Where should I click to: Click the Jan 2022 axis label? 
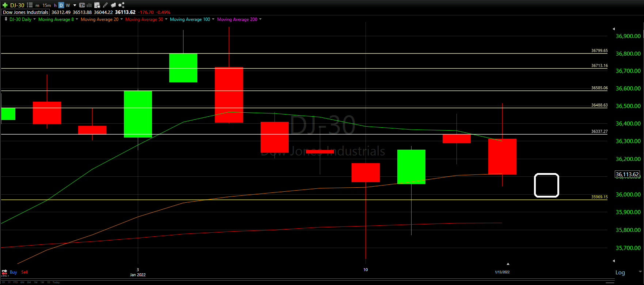click(138, 275)
